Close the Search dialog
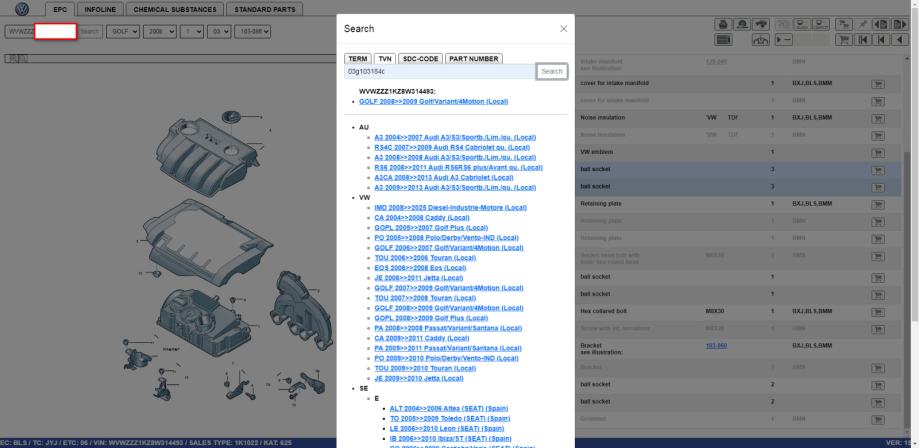Image resolution: width=919 pixels, height=448 pixels. (563, 29)
